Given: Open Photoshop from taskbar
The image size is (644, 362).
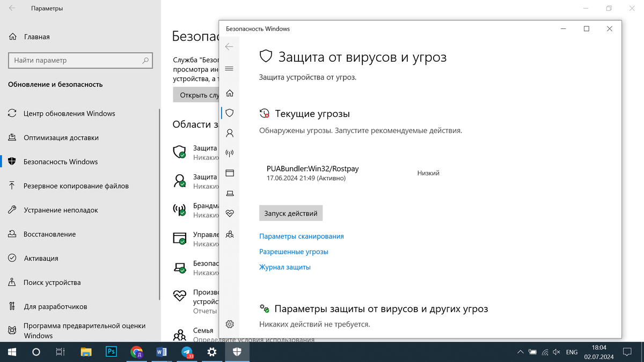Looking at the screenshot, I should (x=111, y=352).
